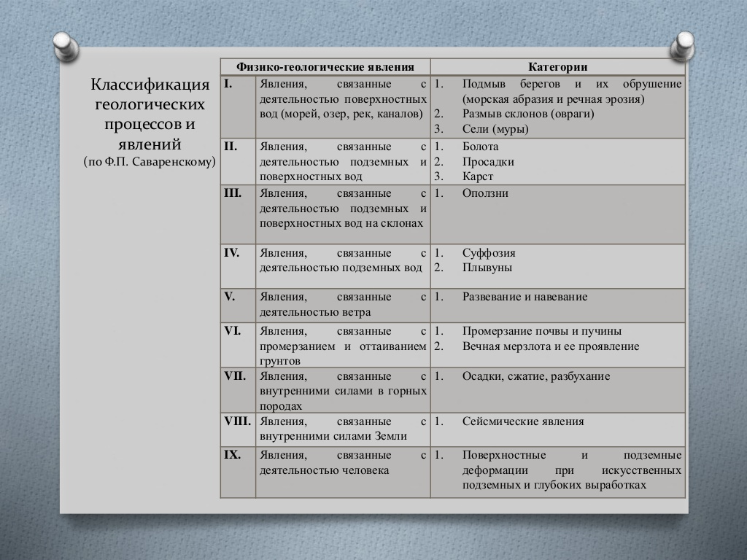This screenshot has width=747, height=560.
Task: Click the 'Сели (муры)' entry
Action: (495, 129)
